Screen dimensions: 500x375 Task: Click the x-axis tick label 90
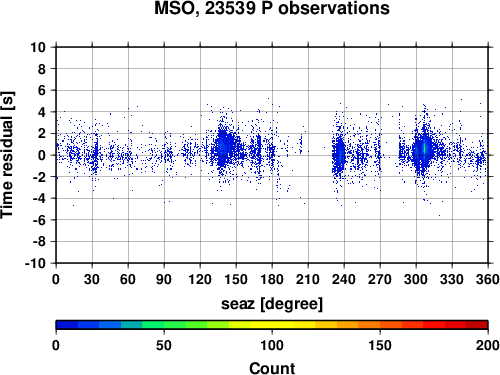click(164, 279)
